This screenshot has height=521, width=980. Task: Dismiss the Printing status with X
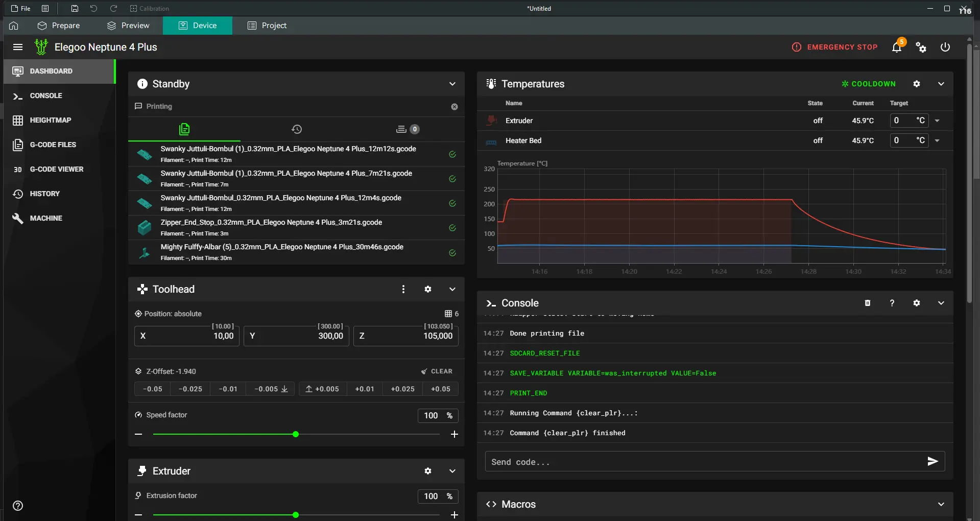(455, 107)
